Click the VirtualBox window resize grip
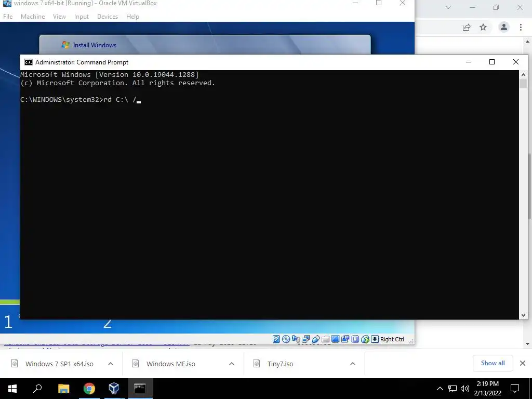The width and height of the screenshot is (532, 399). pyautogui.click(x=411, y=341)
